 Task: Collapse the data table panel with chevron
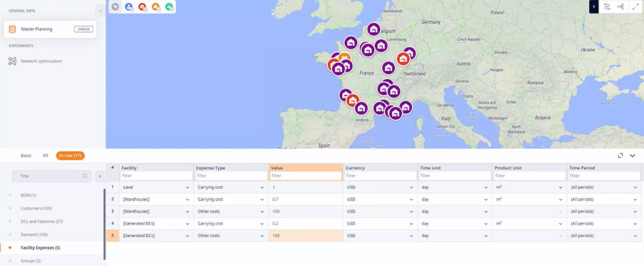[632, 156]
